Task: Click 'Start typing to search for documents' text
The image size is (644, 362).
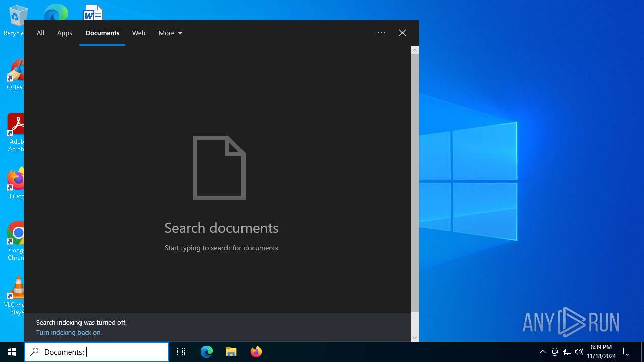Action: point(221,248)
